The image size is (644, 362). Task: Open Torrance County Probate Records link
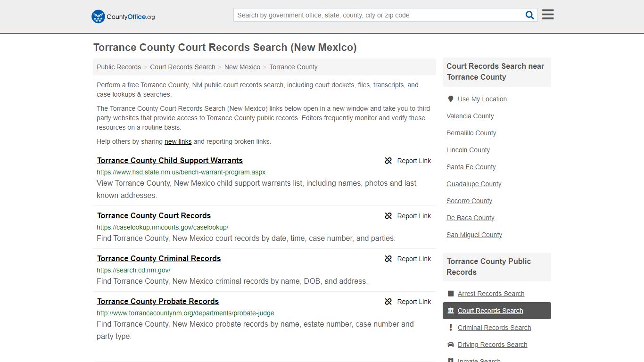coord(158,301)
